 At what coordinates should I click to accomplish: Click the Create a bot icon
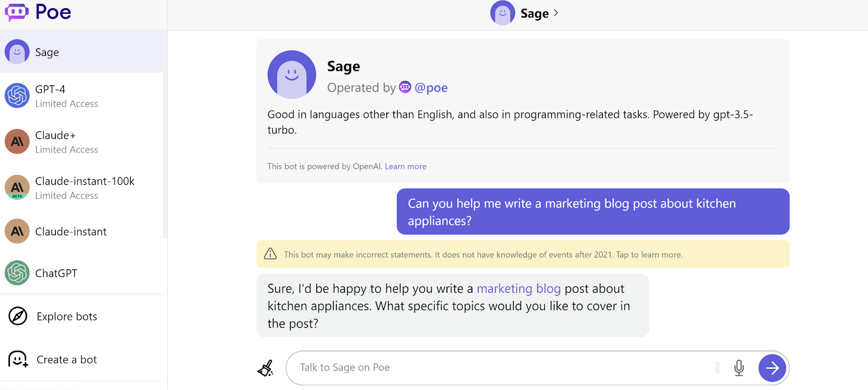click(18, 359)
